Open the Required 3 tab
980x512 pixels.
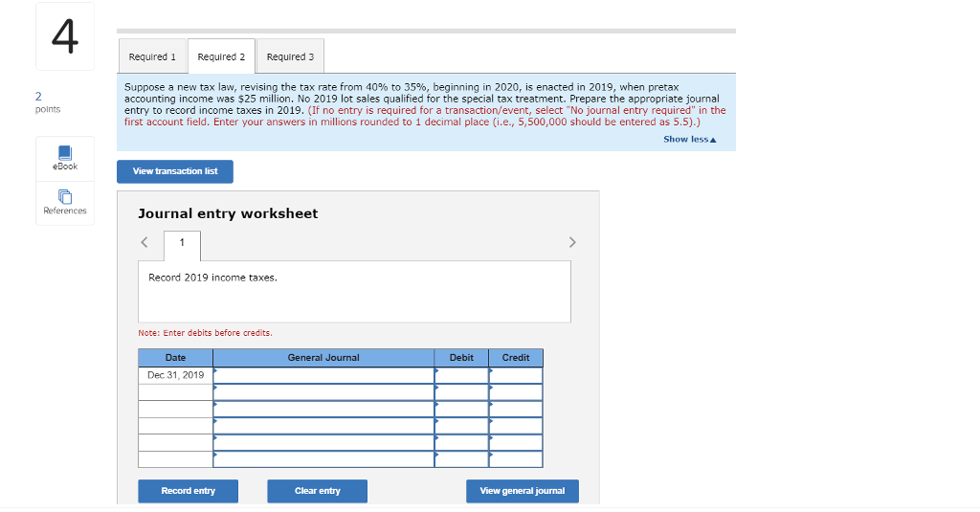click(290, 56)
